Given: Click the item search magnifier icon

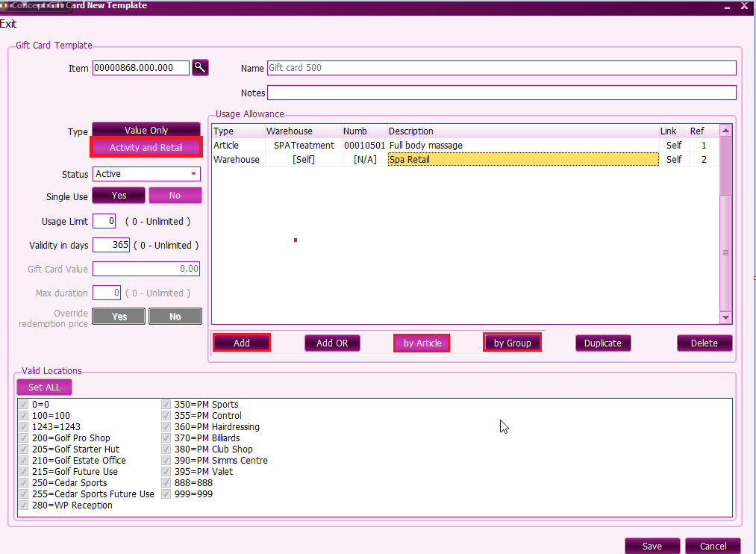Looking at the screenshot, I should click(x=200, y=67).
